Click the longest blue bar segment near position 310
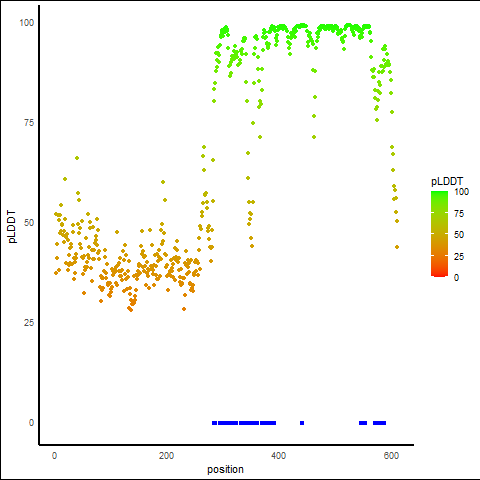Image resolution: width=480 pixels, height=480 pixels. (228, 423)
